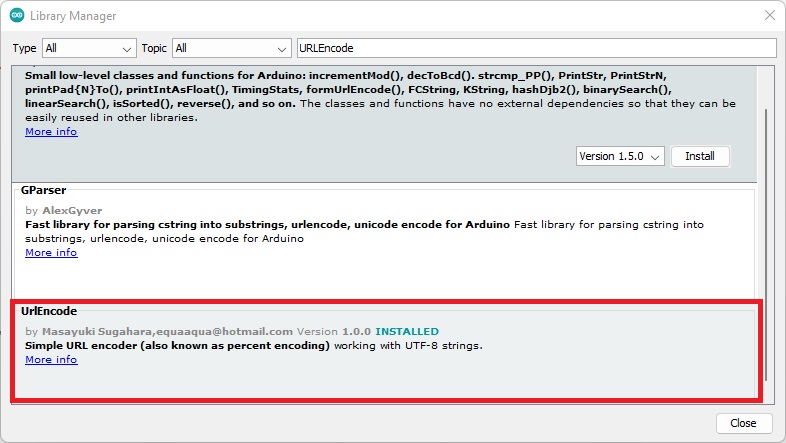
Task: Open the Type filter dropdown
Action: (88, 48)
